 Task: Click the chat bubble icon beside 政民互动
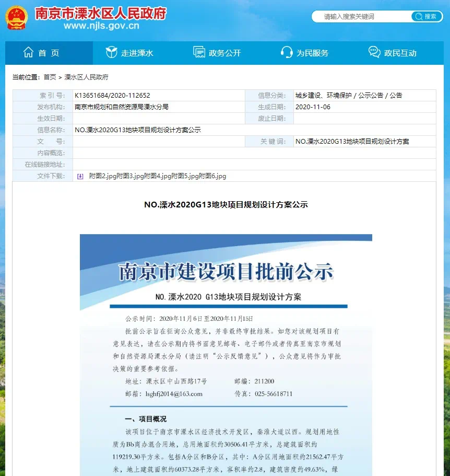pos(374,53)
